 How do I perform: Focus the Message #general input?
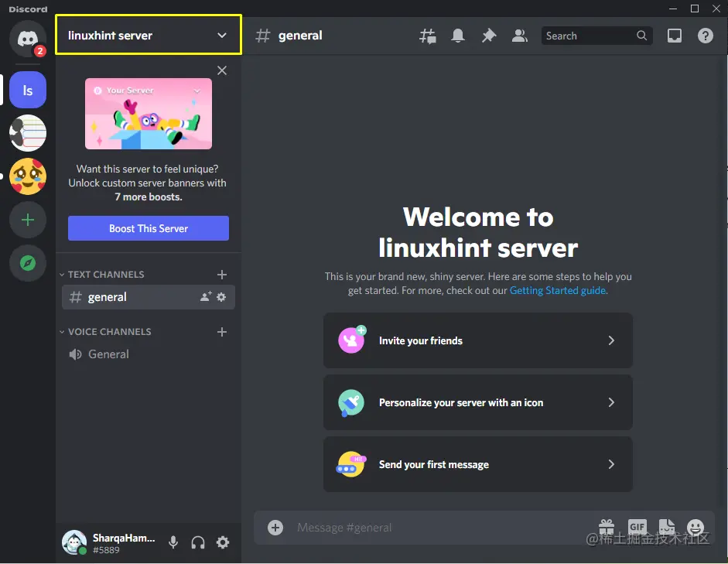pyautogui.click(x=441, y=528)
